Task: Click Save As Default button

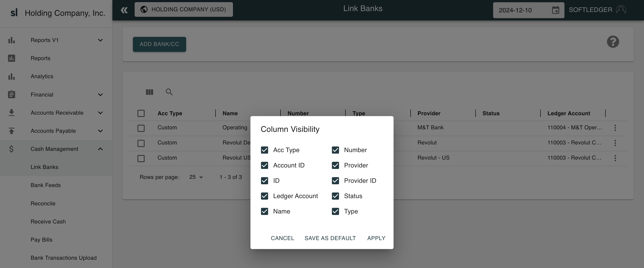Action: (330, 238)
